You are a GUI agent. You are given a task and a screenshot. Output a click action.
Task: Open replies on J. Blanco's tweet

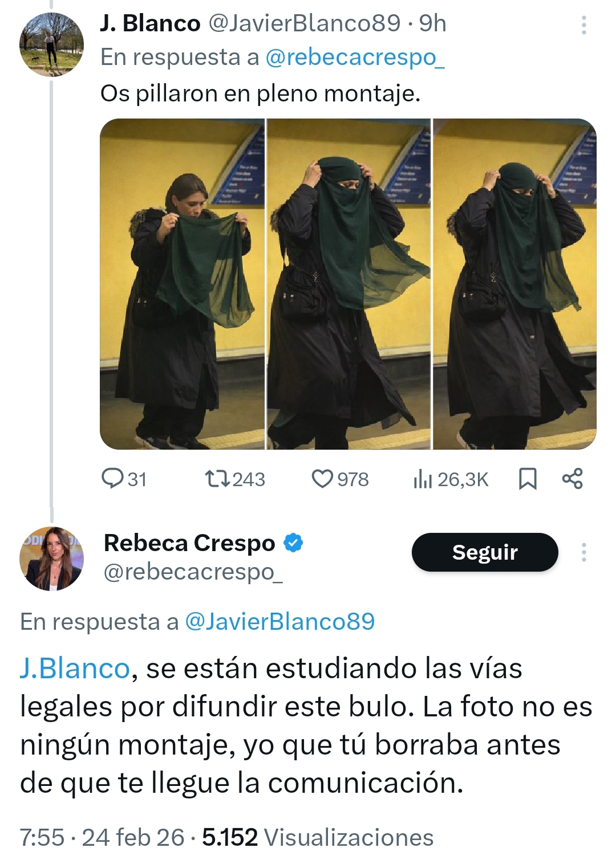tap(123, 479)
